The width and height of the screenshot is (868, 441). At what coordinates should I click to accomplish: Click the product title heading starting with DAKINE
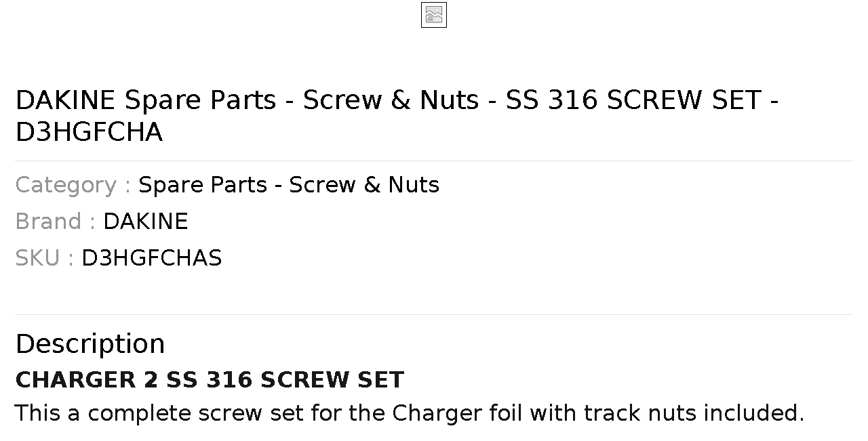[x=397, y=116]
